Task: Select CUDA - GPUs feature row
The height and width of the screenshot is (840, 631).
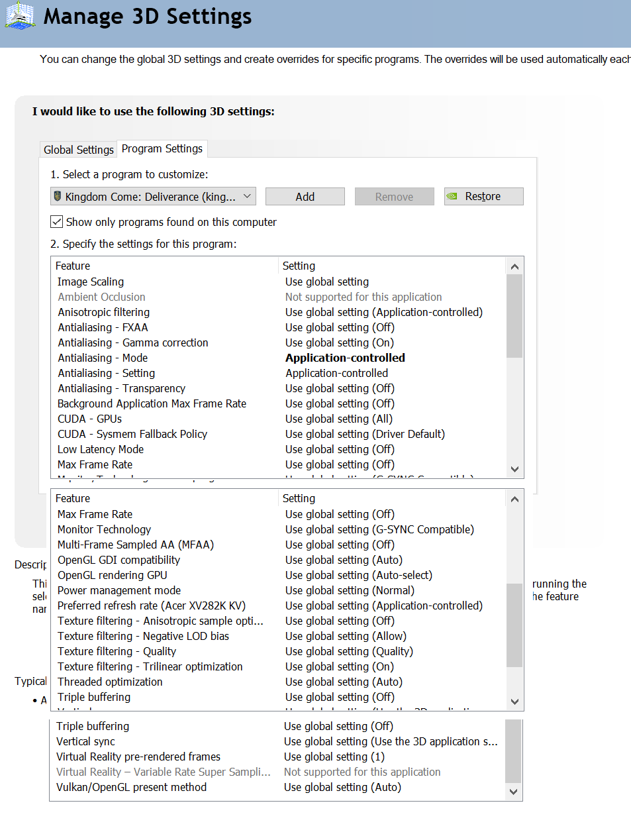Action: pyautogui.click(x=279, y=419)
